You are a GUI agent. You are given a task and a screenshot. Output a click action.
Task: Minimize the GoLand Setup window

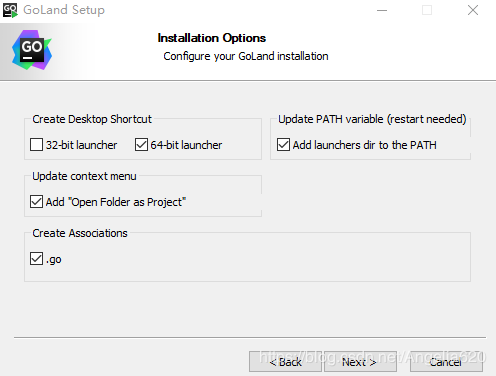click(x=382, y=10)
